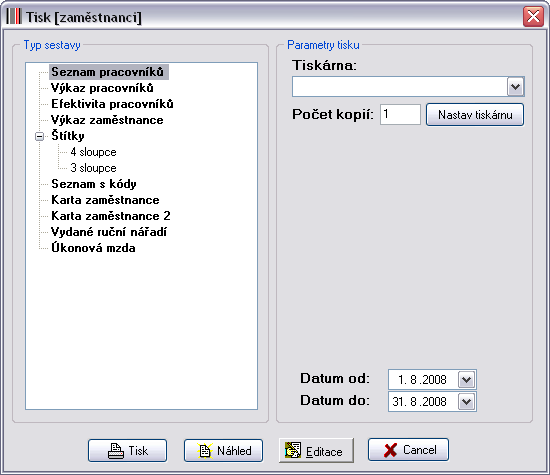Click the Editace button
Viewport: 550px width, 475px height.
point(316,450)
